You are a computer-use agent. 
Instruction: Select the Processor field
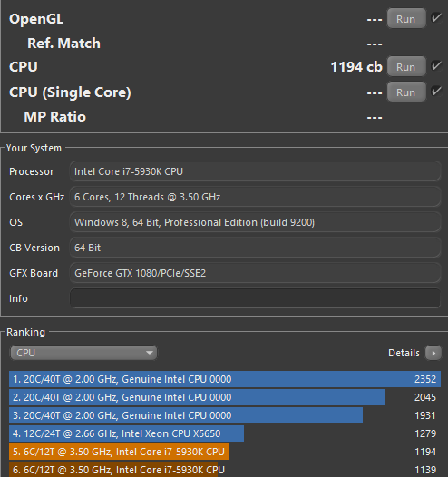coord(255,171)
